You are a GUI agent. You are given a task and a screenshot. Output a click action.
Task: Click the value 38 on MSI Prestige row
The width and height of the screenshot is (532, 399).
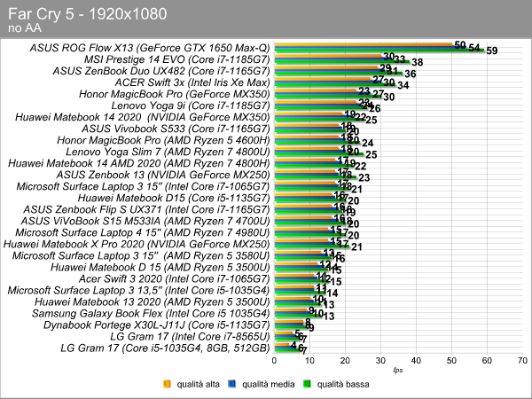click(x=418, y=62)
